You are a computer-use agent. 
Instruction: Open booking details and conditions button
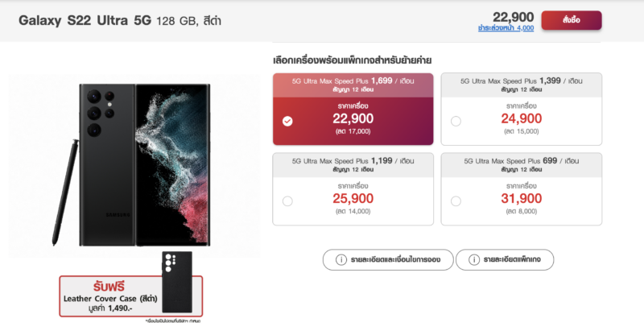(388, 260)
